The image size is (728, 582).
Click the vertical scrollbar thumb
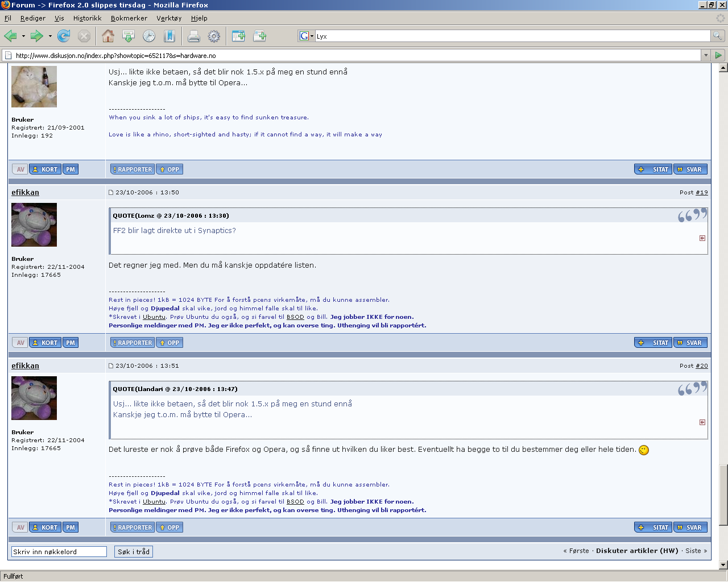(x=723, y=495)
